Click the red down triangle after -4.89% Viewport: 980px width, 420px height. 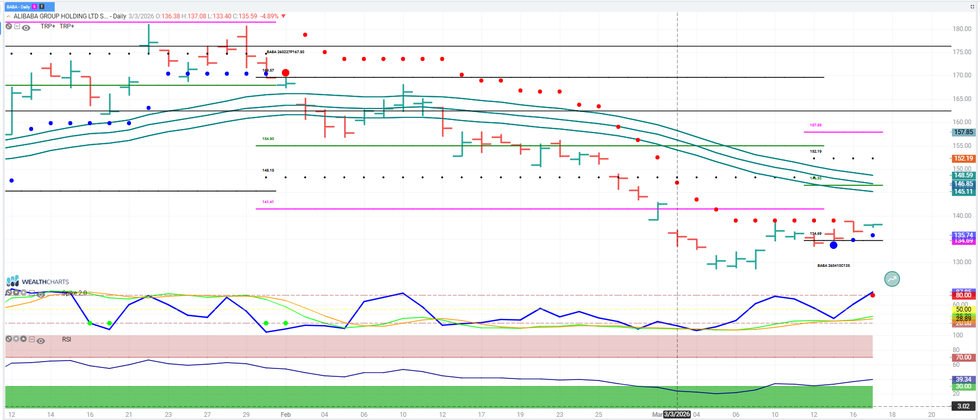pyautogui.click(x=284, y=16)
